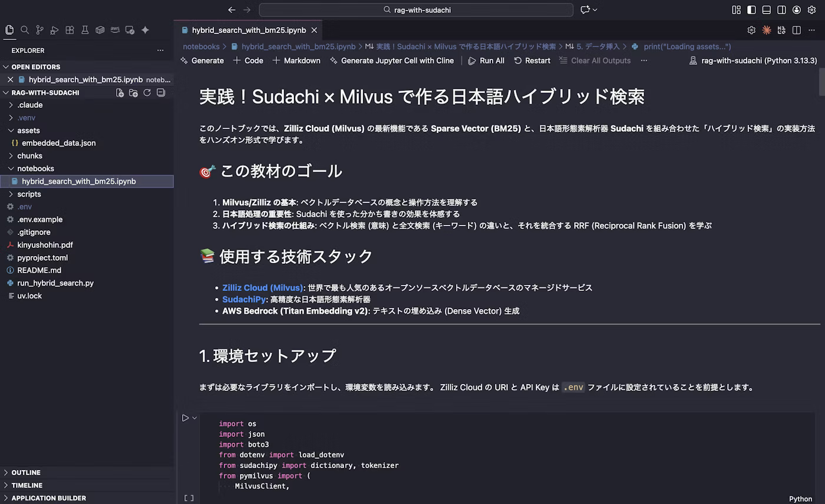Click the Run All button
The image size is (825, 504).
[x=486, y=61]
